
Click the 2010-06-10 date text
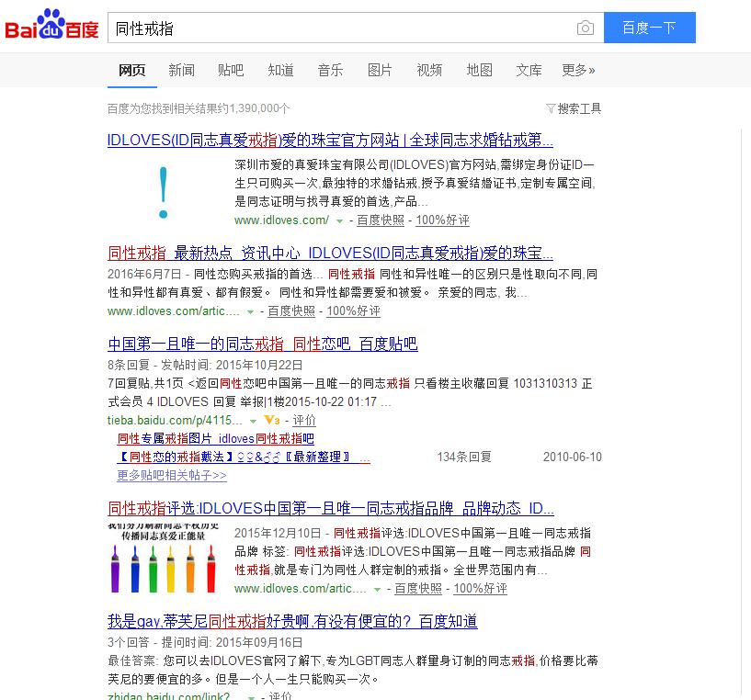click(573, 457)
